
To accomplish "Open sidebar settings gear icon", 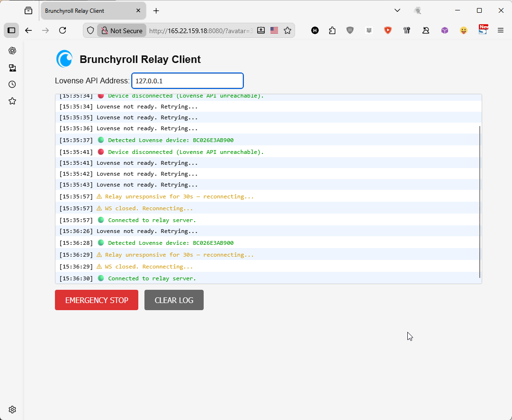I will 12,410.
